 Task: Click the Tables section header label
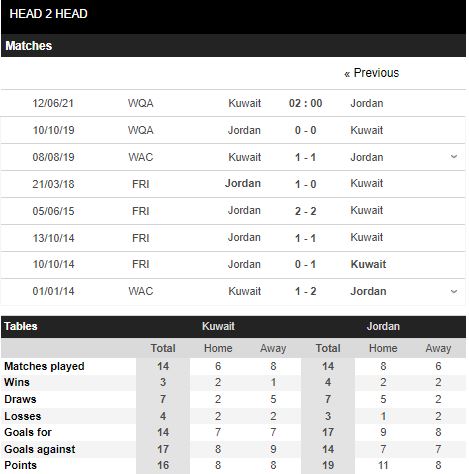pos(21,326)
